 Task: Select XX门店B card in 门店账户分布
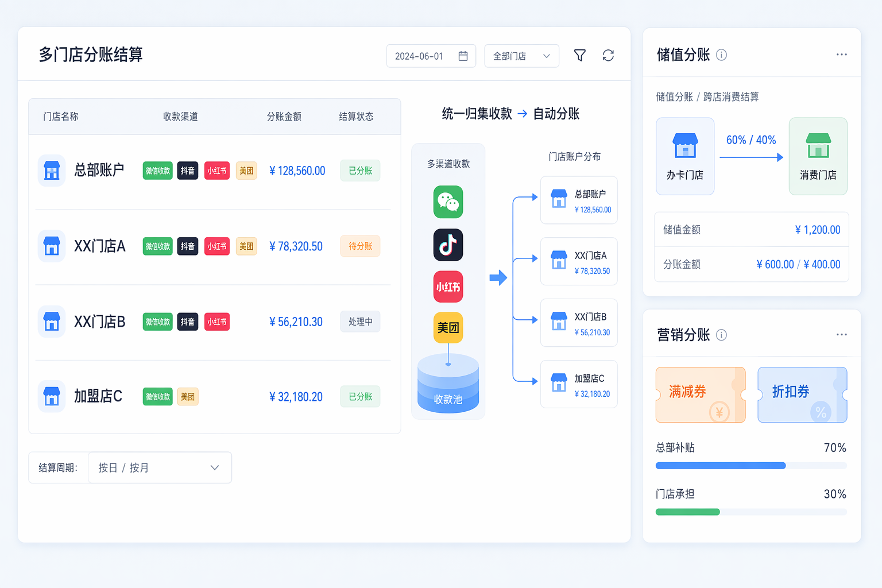coord(579,323)
